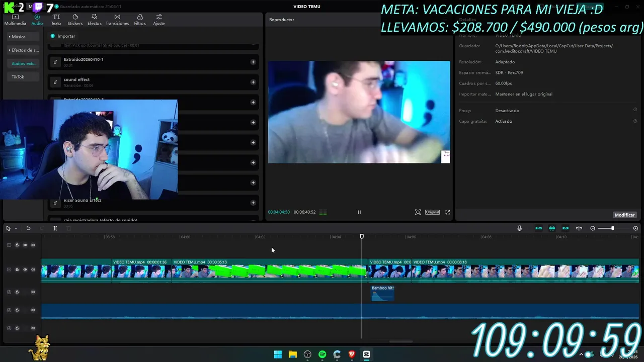Adjust the timeline zoom slider
The height and width of the screenshot is (362, 644).
(x=612, y=228)
